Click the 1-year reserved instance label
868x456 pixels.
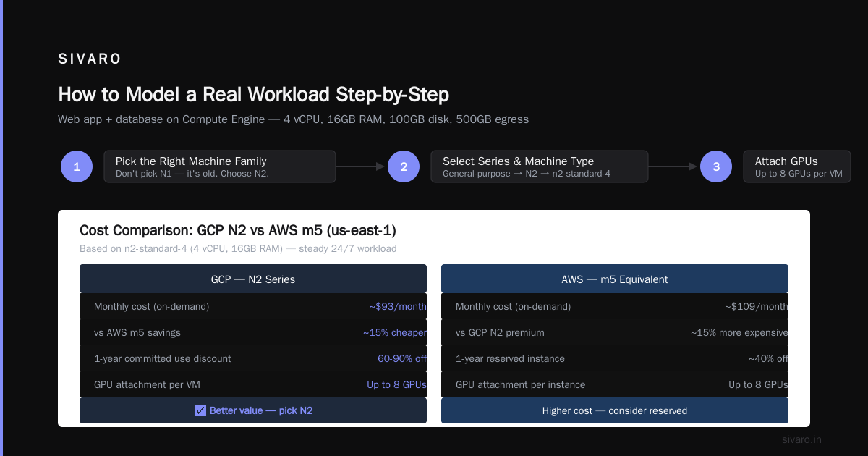click(x=510, y=358)
